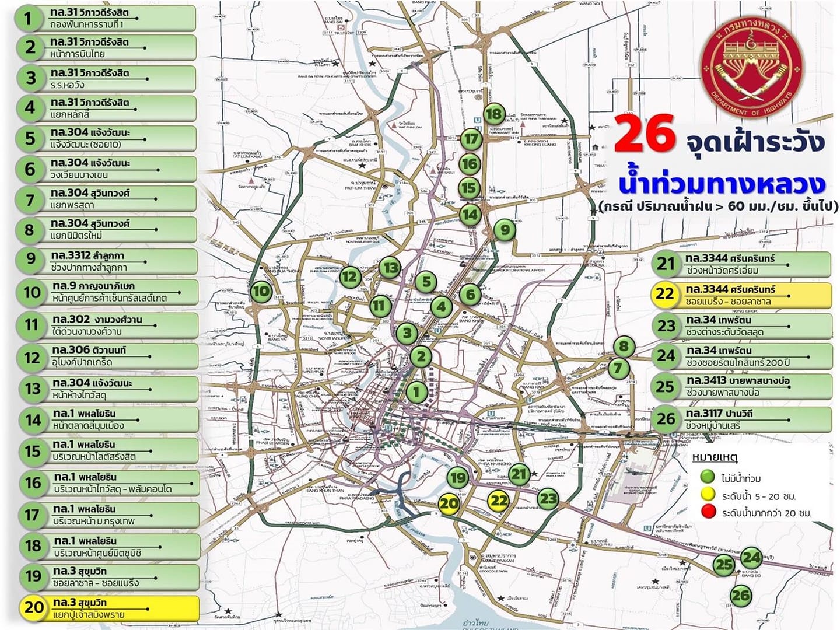Click the หมายเหตุ legend heading
840x630 pixels.
point(715,457)
